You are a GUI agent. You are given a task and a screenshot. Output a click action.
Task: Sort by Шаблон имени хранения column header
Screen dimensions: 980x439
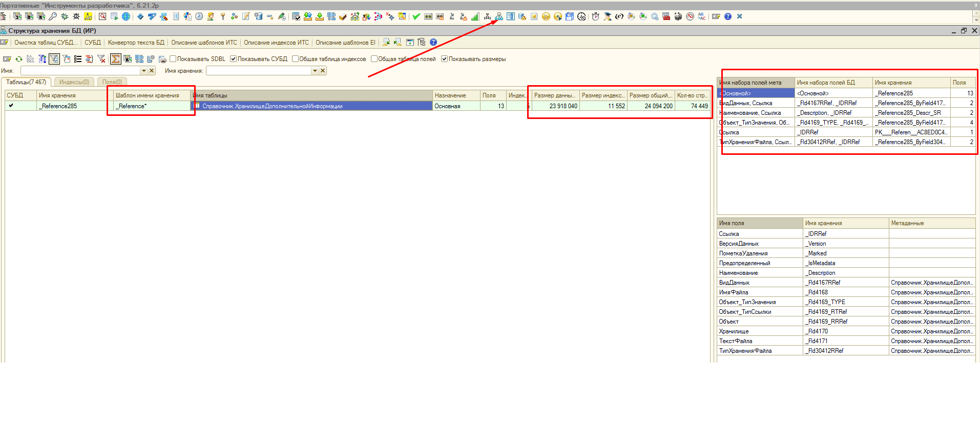click(x=152, y=95)
